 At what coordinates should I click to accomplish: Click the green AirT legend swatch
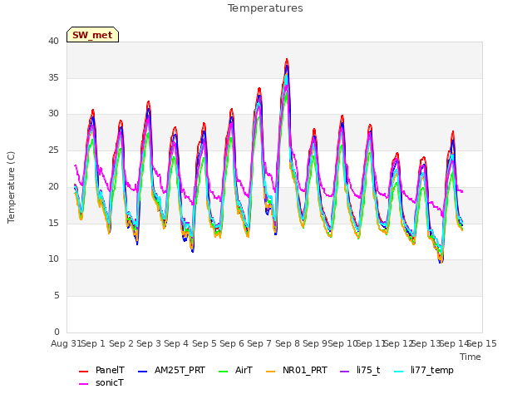click(224, 372)
